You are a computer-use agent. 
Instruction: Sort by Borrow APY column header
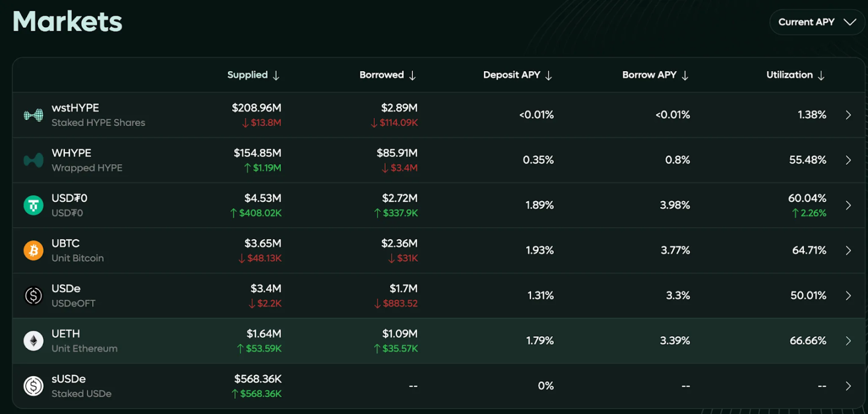655,75
